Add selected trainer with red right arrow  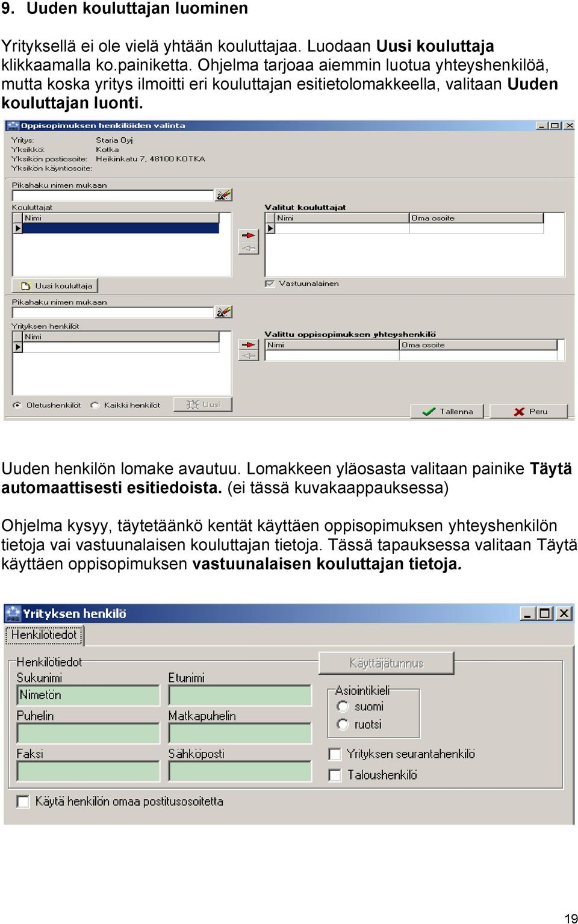coord(248,235)
